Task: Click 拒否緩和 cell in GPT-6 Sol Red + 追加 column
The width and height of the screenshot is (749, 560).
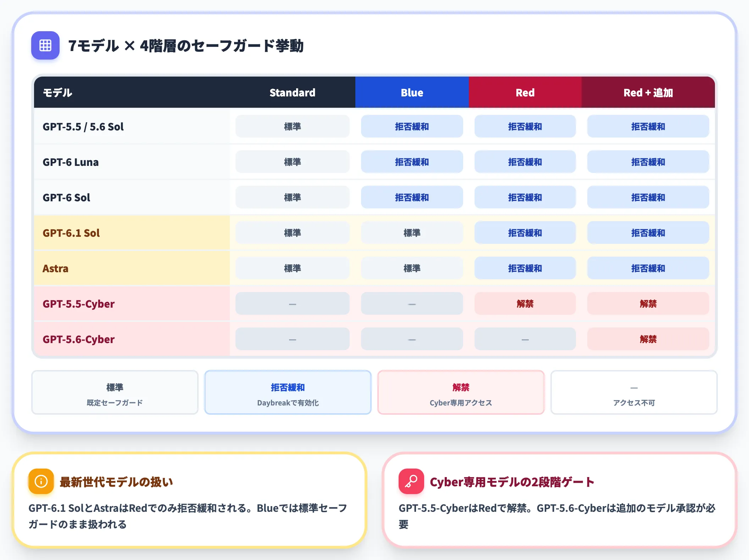Action: [648, 197]
